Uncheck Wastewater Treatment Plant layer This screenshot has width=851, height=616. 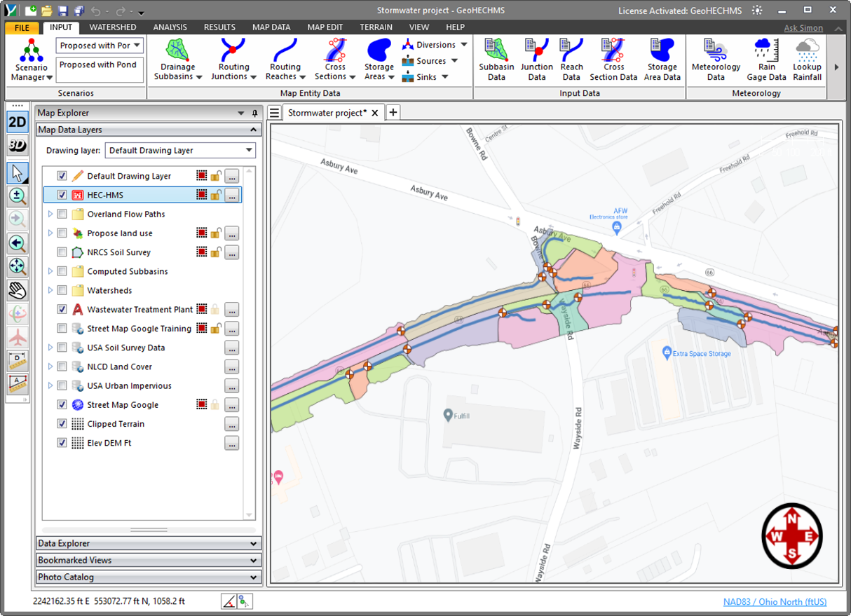(x=62, y=309)
